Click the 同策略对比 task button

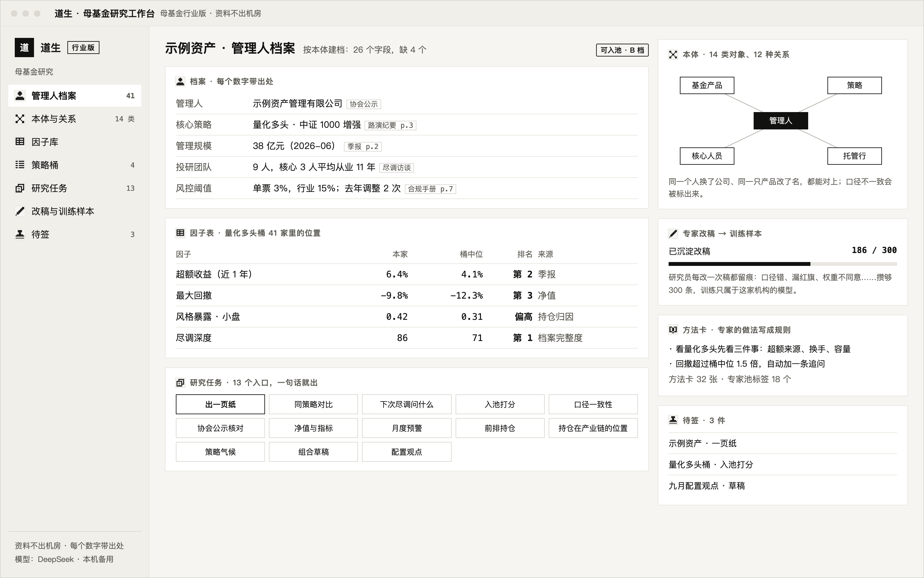pyautogui.click(x=313, y=404)
